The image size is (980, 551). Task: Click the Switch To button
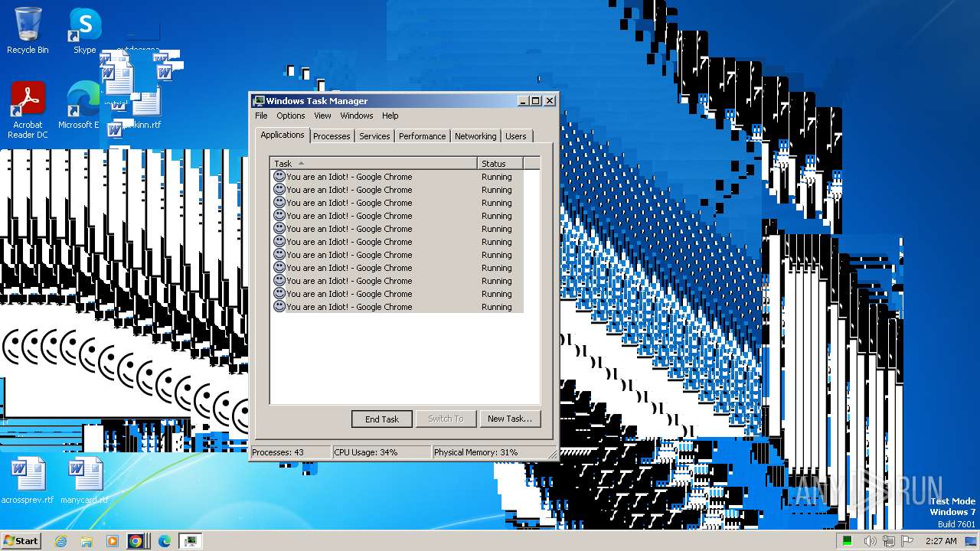pyautogui.click(x=446, y=419)
